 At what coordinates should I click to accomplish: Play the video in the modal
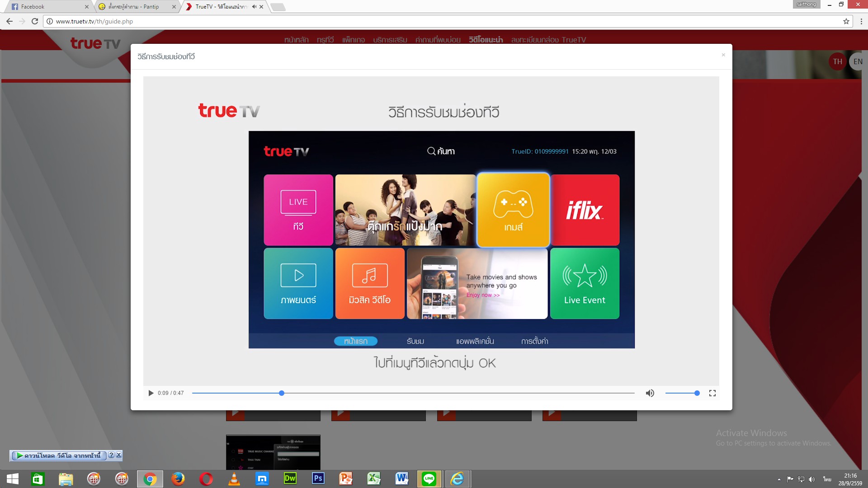(151, 393)
